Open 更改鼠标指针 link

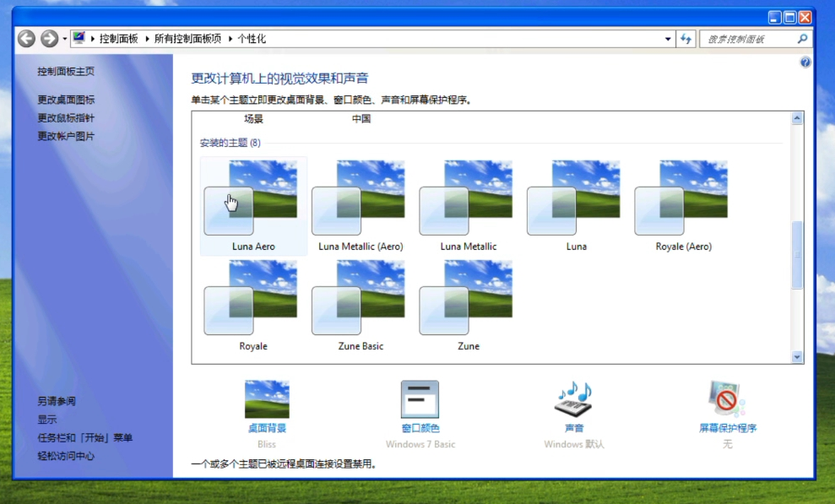point(66,117)
